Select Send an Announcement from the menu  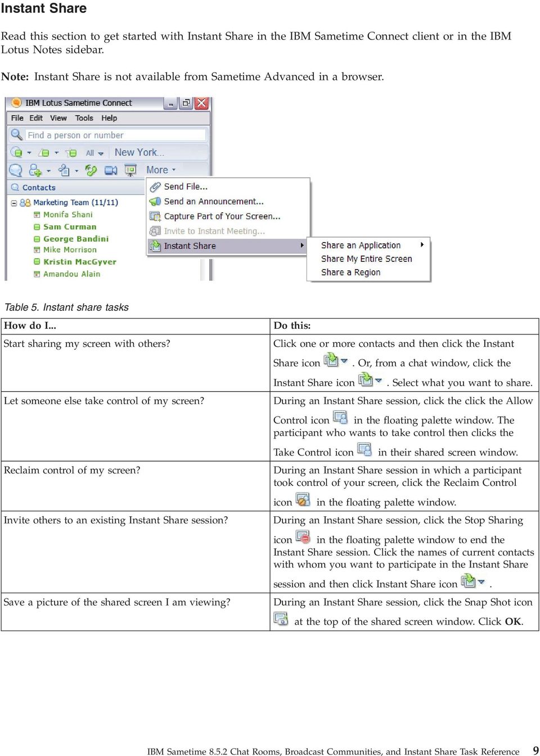click(x=214, y=201)
